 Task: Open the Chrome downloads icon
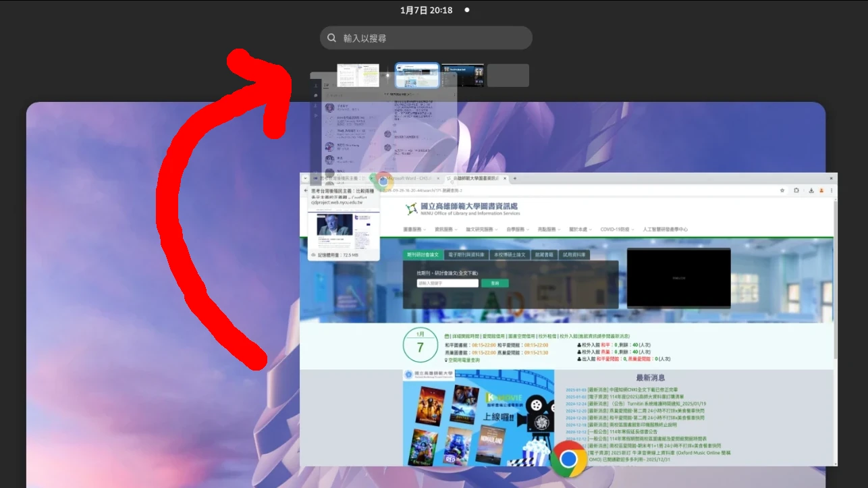coord(811,191)
